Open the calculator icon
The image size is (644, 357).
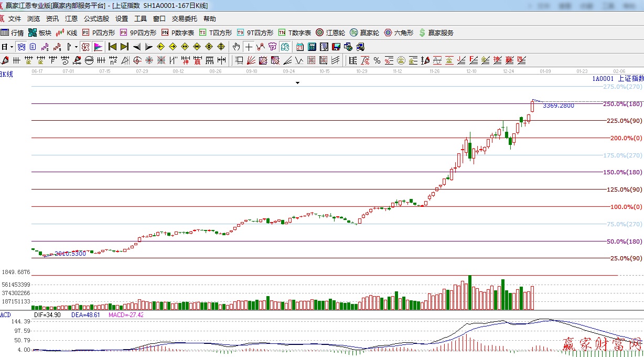(x=312, y=47)
